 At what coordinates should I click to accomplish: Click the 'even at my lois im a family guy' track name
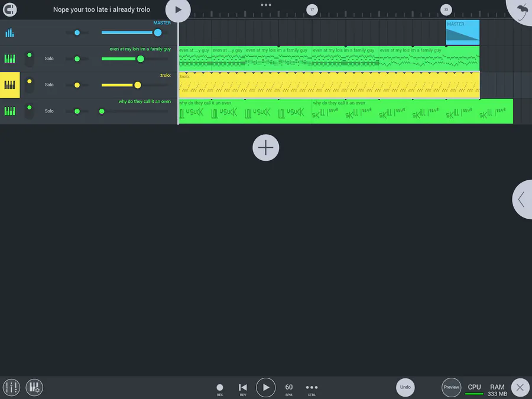tap(140, 49)
